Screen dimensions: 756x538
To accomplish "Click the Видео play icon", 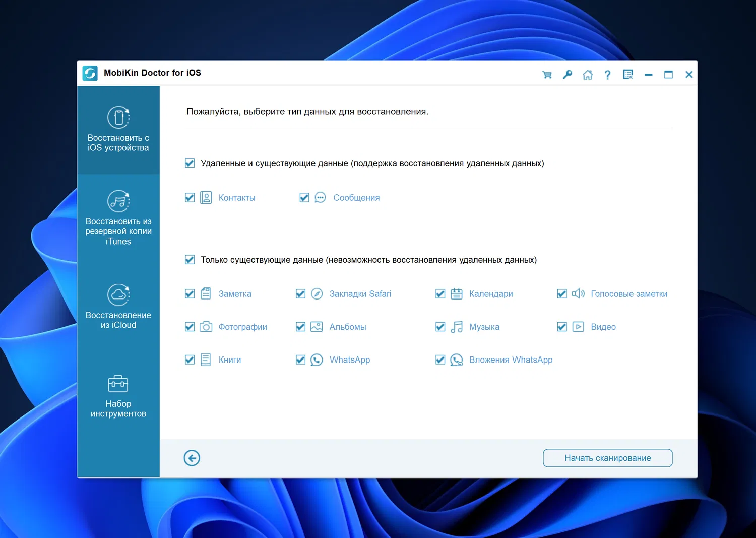I will click(578, 327).
